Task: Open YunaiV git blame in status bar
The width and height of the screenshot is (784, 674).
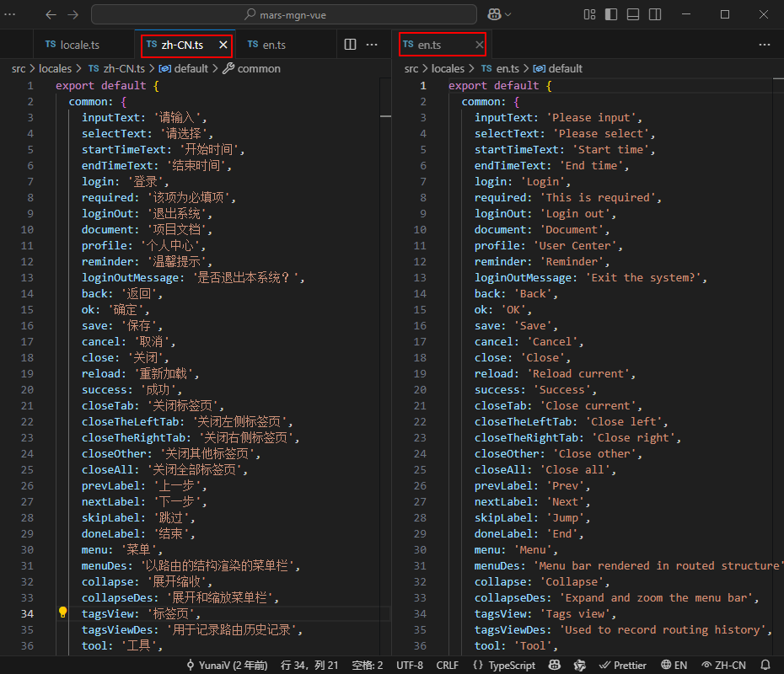Action: tap(227, 665)
